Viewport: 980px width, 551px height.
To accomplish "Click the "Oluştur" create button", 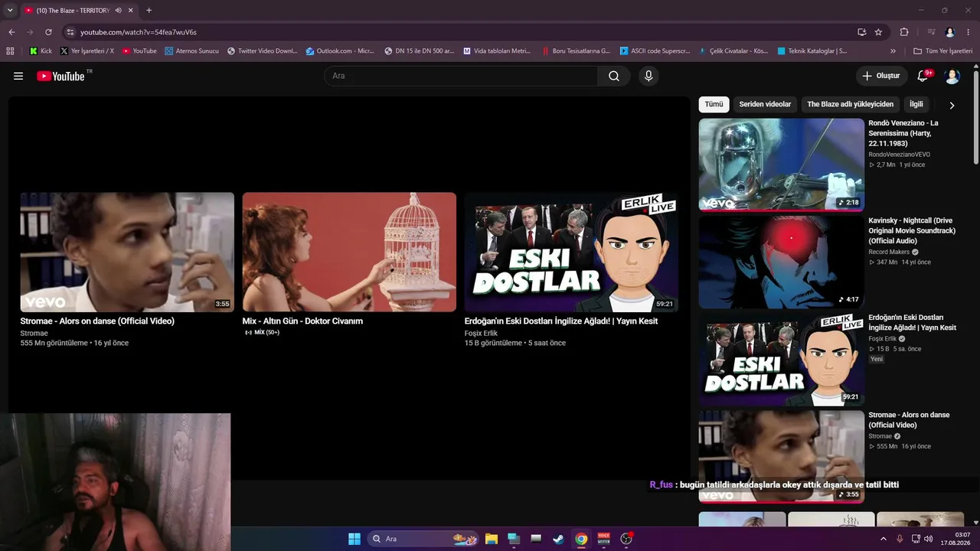I will pyautogui.click(x=881, y=76).
